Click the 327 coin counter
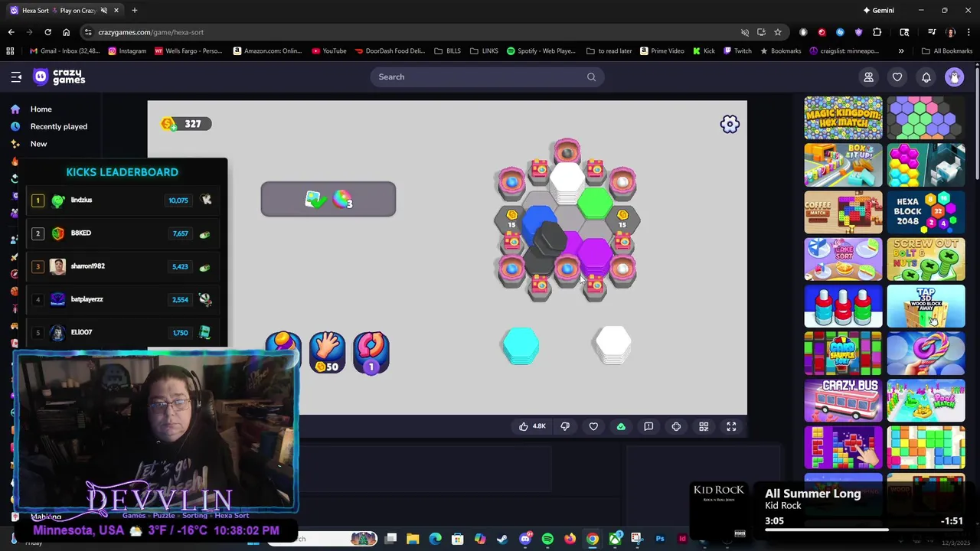This screenshot has height=551, width=980. tap(186, 124)
